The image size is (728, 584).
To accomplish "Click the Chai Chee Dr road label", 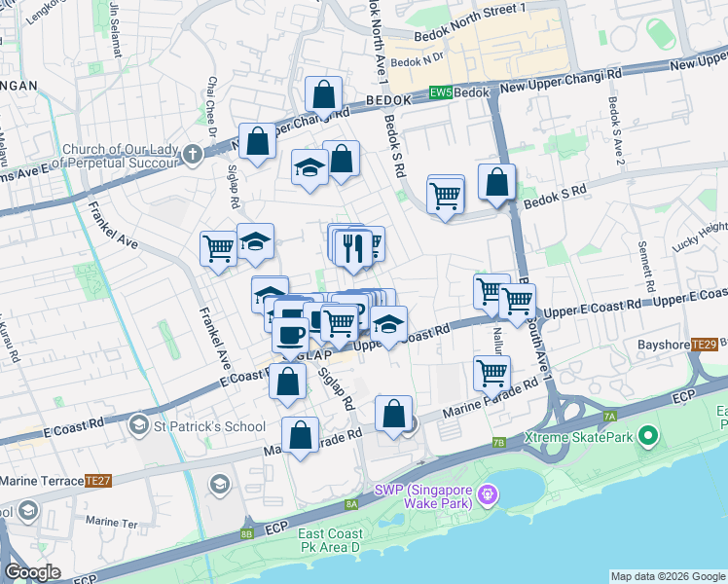I will click(212, 107).
